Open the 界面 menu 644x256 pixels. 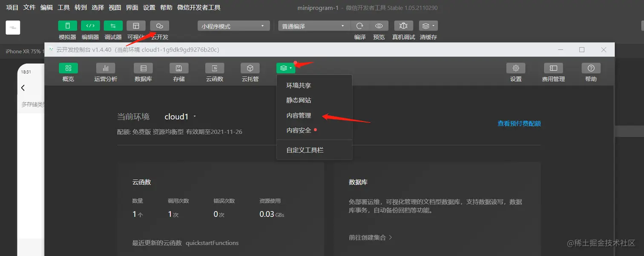(x=132, y=8)
